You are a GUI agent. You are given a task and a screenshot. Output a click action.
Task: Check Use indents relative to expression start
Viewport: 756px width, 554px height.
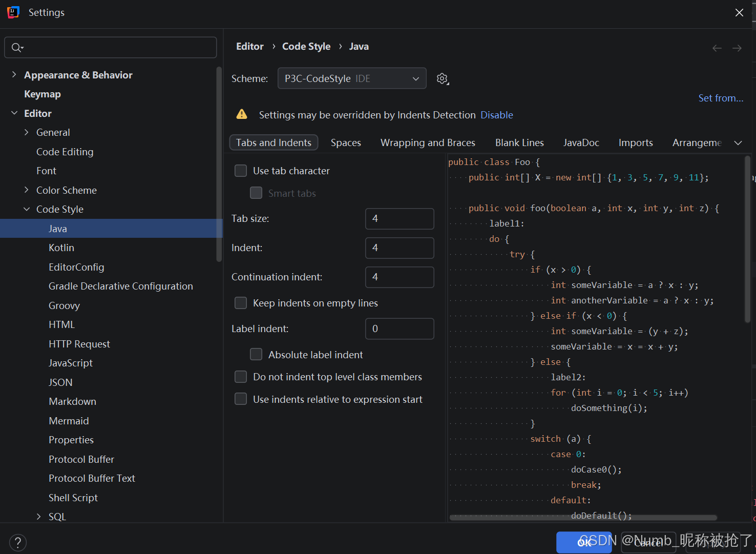click(241, 399)
